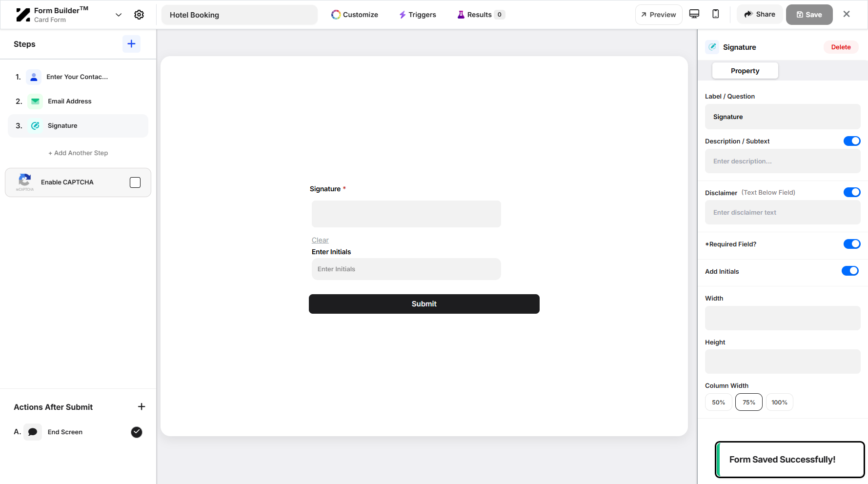Select 100% column width
This screenshot has width=868, height=484.
click(x=779, y=402)
